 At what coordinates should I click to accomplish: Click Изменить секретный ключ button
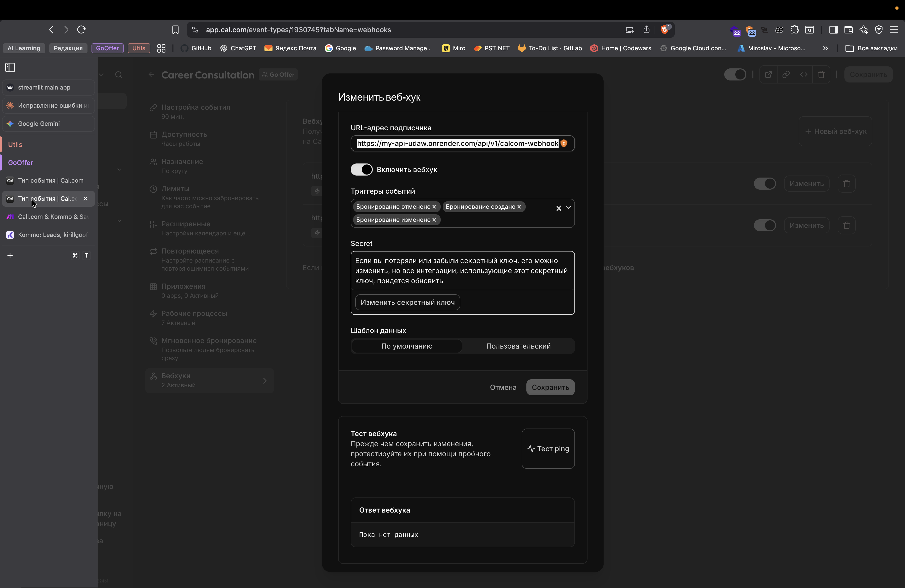(407, 302)
